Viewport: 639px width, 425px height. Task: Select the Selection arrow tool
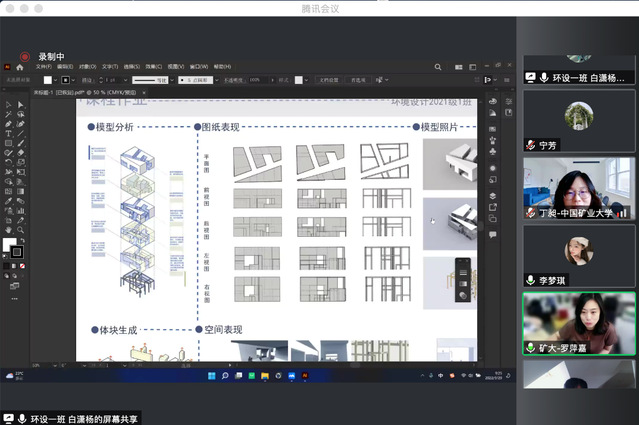[x=8, y=104]
